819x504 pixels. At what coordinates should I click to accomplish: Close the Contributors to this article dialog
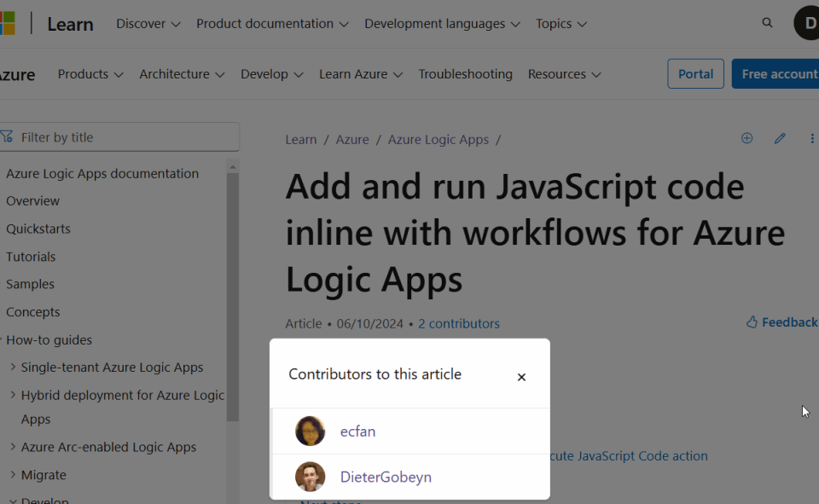click(521, 377)
